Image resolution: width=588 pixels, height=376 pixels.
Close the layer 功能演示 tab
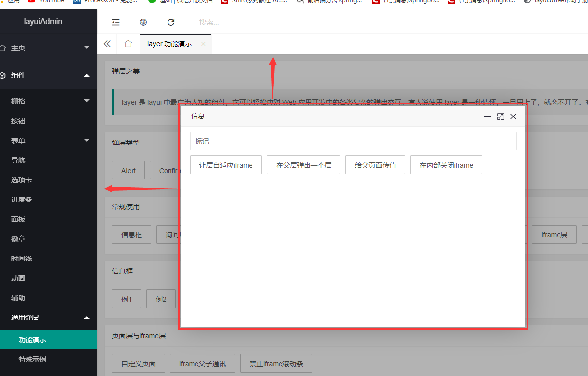coord(203,44)
